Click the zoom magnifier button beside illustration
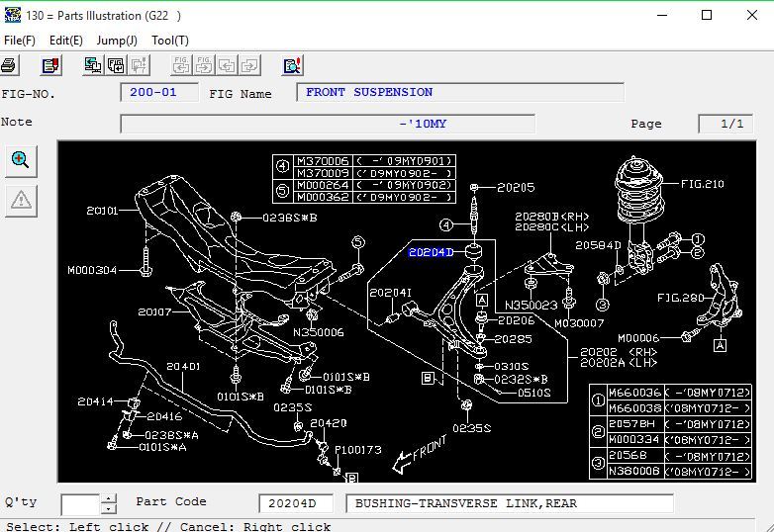774x532 pixels. point(21,161)
